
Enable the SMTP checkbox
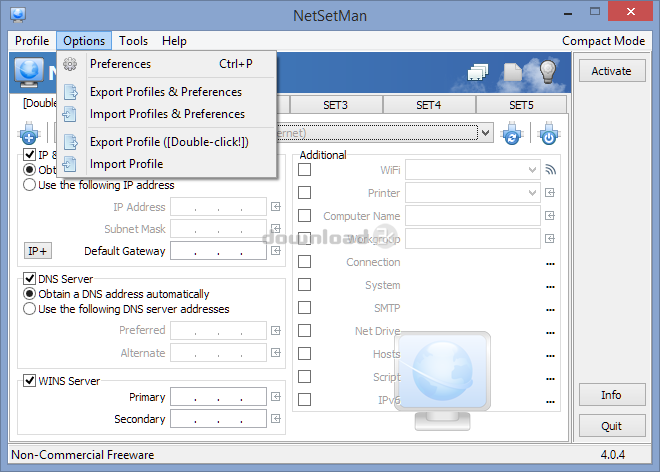pos(304,307)
